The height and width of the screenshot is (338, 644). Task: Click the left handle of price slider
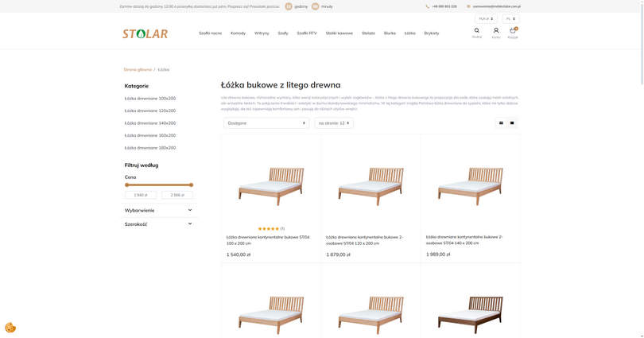(126, 185)
